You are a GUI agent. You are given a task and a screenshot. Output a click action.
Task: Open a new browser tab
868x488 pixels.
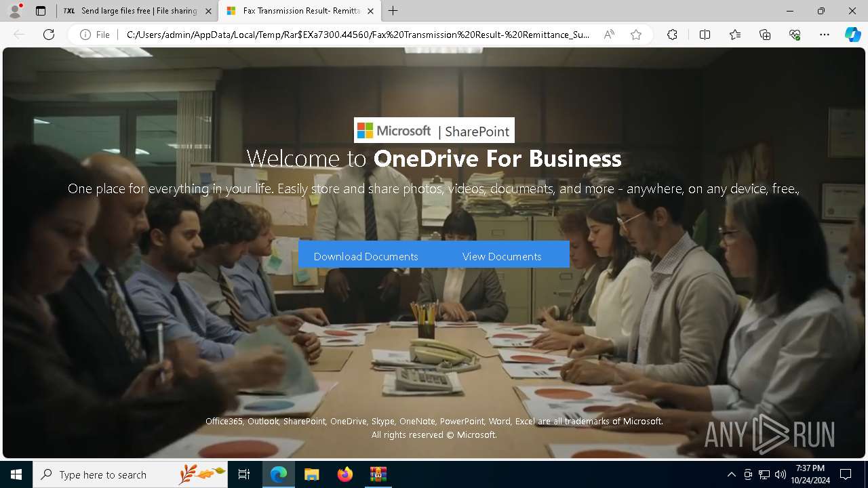tap(393, 11)
